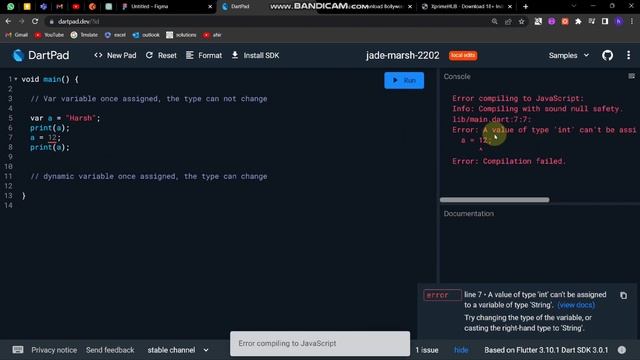Share this page icon
The height and width of the screenshot is (360, 640).
[508, 21]
